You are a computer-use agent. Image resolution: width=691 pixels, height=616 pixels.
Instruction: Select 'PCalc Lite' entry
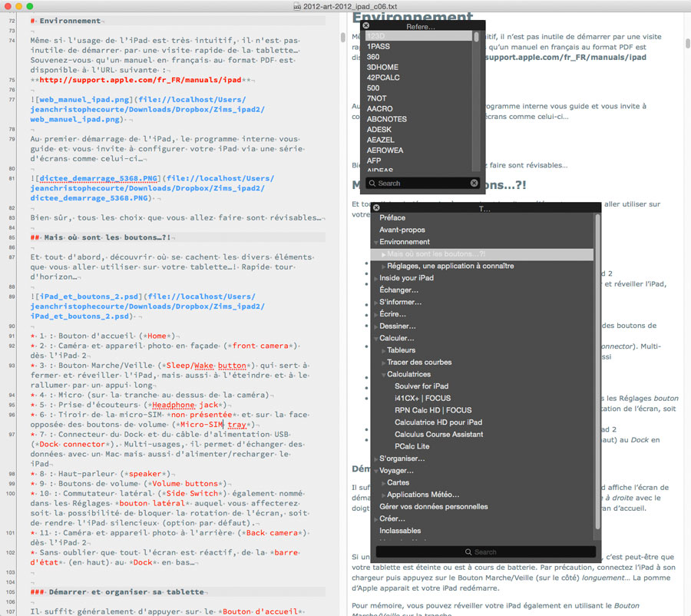click(412, 446)
